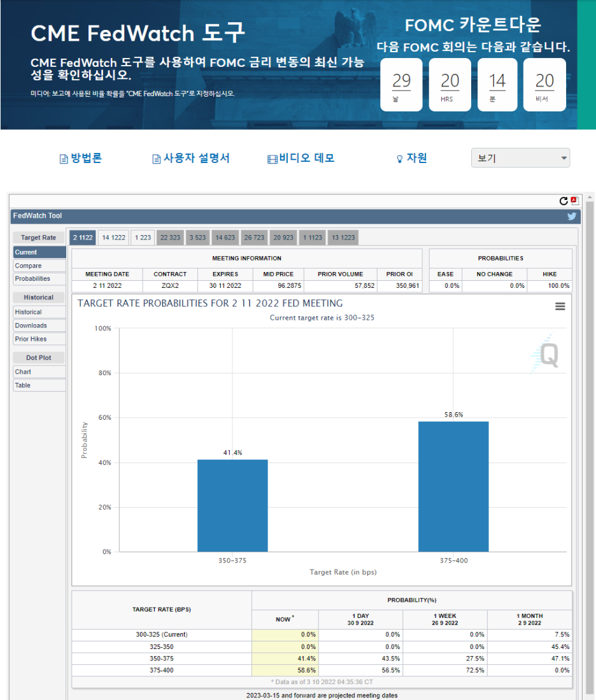Click the 325-350 table row label
This screenshot has width=596, height=700.
point(162,646)
